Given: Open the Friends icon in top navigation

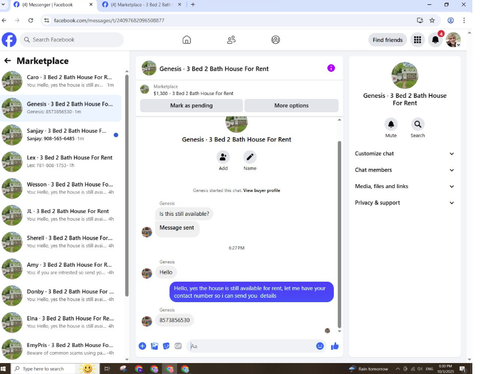Looking at the screenshot, I should pos(231,40).
